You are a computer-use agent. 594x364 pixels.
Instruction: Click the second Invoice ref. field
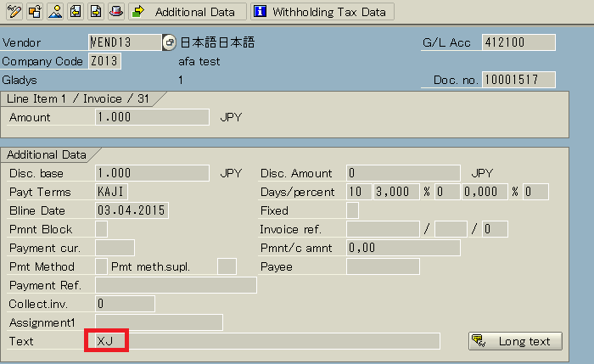pyautogui.click(x=451, y=229)
